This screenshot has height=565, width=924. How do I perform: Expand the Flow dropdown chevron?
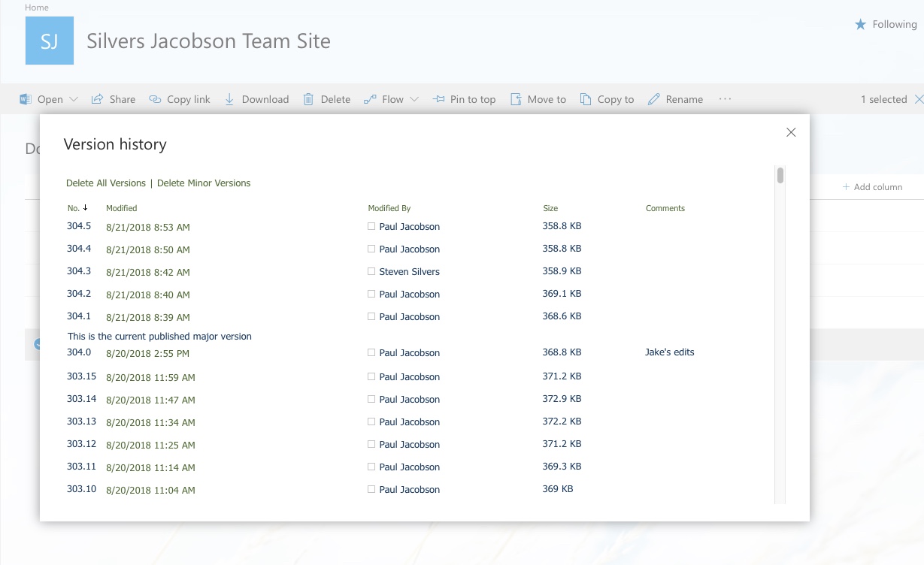coord(414,99)
